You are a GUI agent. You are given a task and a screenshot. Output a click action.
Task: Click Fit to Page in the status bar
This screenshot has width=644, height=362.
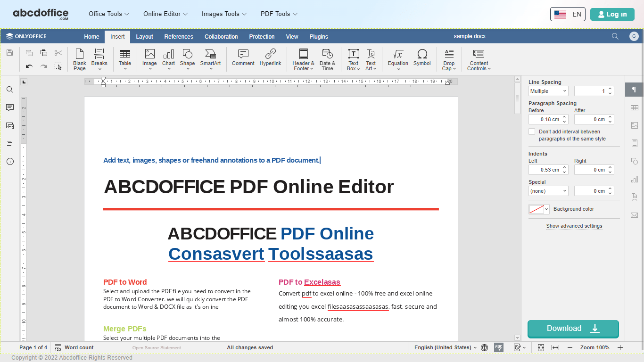pyautogui.click(x=541, y=347)
